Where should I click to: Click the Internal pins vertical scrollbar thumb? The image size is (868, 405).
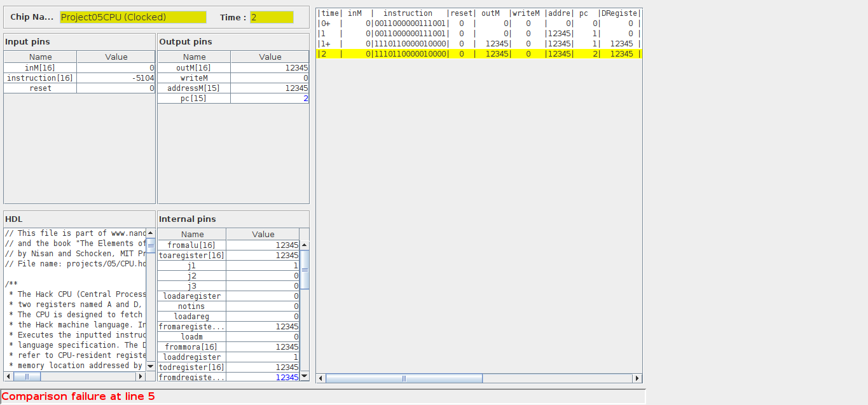click(x=304, y=270)
